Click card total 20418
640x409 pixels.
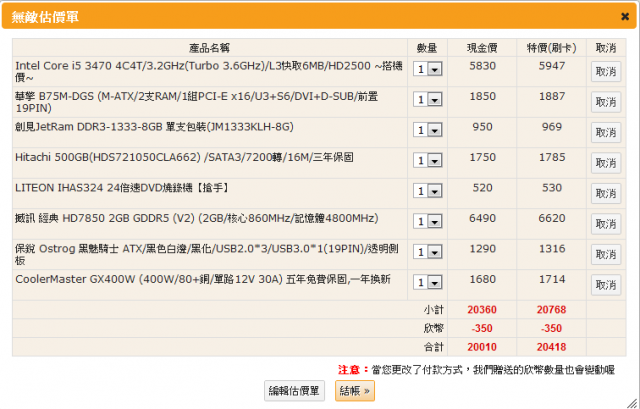click(x=551, y=347)
